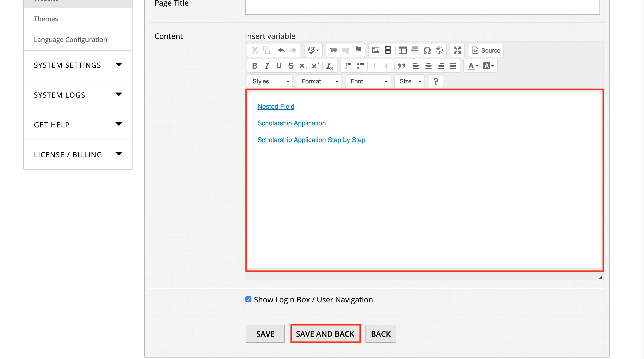Open the spell check ABC menu
The height and width of the screenshot is (359, 644).
(313, 50)
